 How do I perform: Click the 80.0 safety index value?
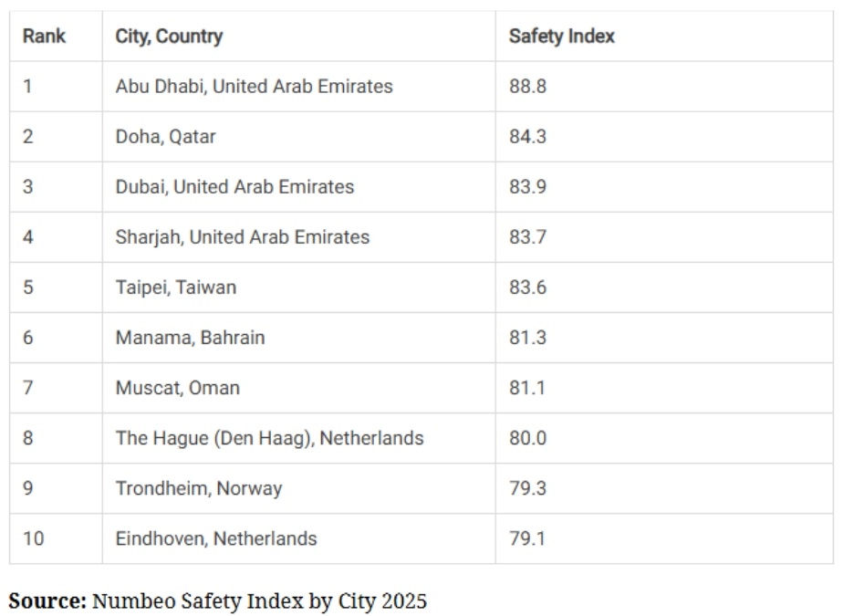[527, 438]
